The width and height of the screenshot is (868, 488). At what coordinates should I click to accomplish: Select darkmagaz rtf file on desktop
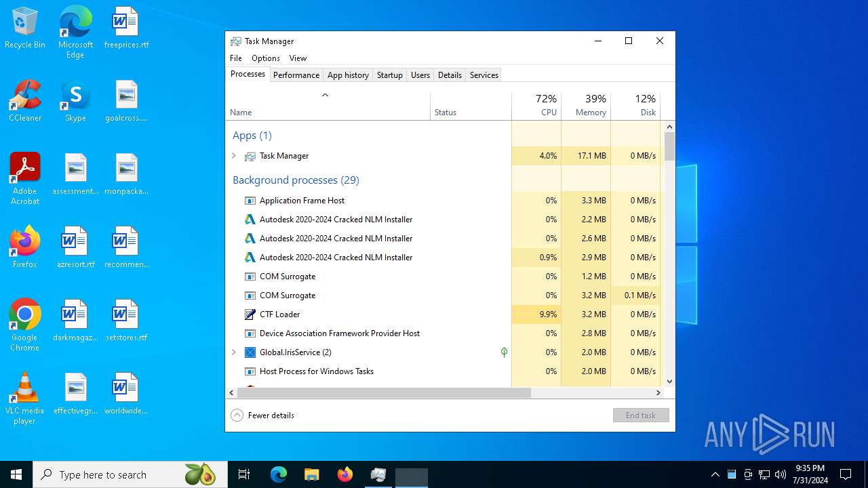[x=75, y=321]
